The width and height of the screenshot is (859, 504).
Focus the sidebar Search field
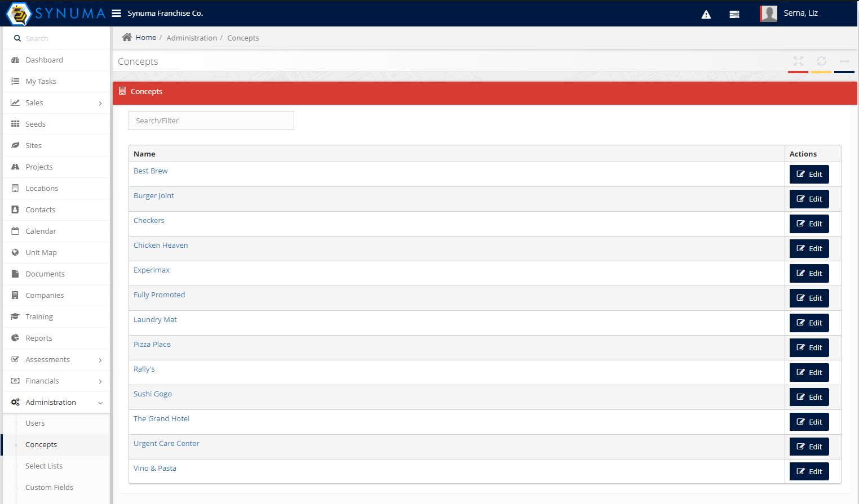pyautogui.click(x=65, y=38)
